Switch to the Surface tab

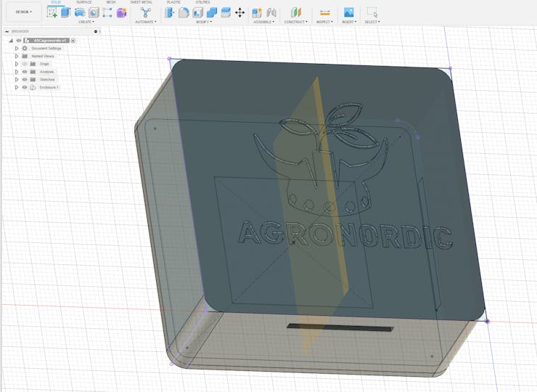[84, 2]
